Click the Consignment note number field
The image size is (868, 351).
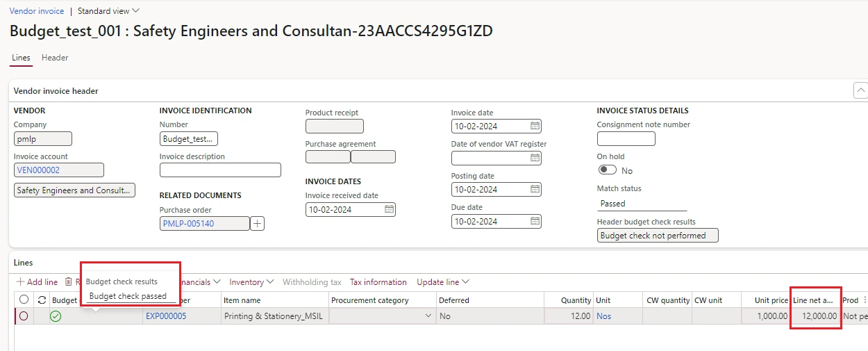coord(626,138)
